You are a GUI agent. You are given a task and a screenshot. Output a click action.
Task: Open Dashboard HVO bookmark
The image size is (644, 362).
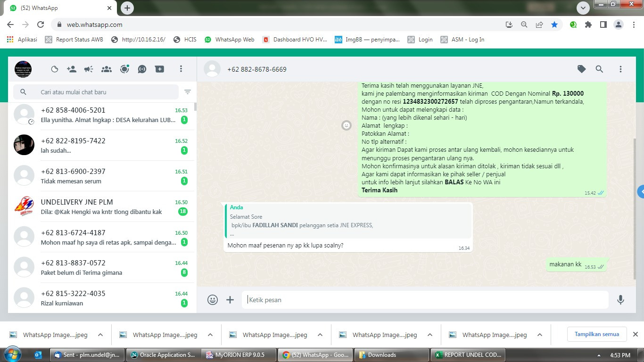pyautogui.click(x=295, y=40)
